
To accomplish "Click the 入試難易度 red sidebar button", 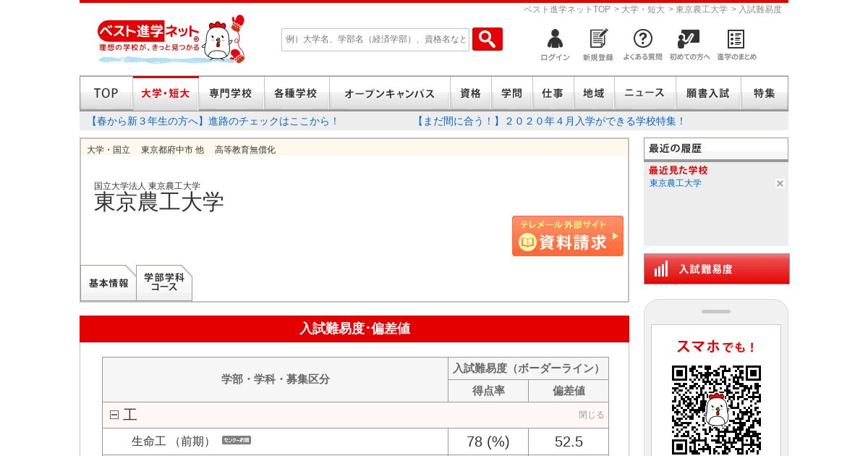I will click(x=717, y=269).
